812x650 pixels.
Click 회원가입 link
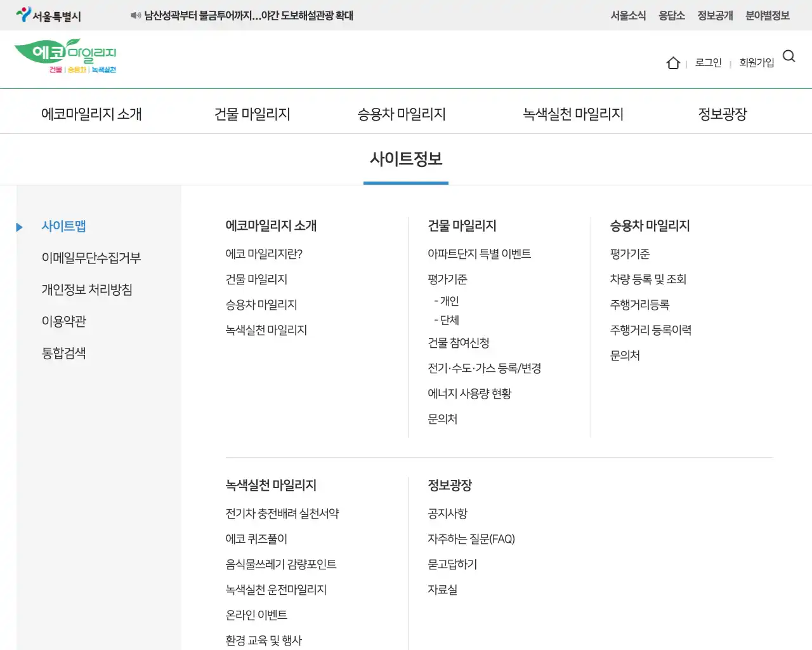coord(757,62)
